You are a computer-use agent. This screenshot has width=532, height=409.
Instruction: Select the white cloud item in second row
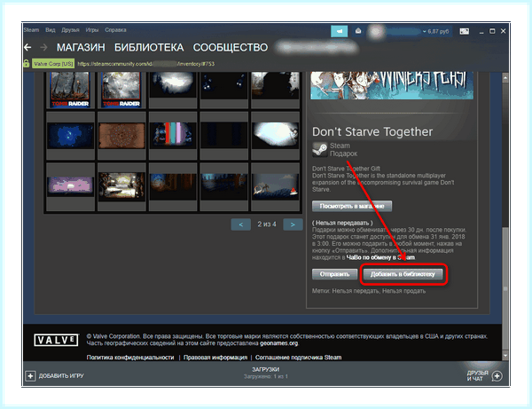pos(275,136)
